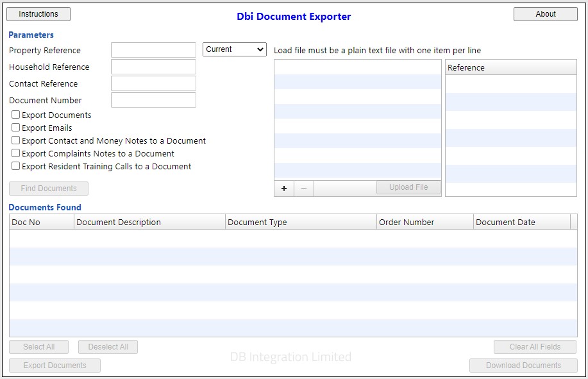Click the Document Description column header

click(149, 222)
